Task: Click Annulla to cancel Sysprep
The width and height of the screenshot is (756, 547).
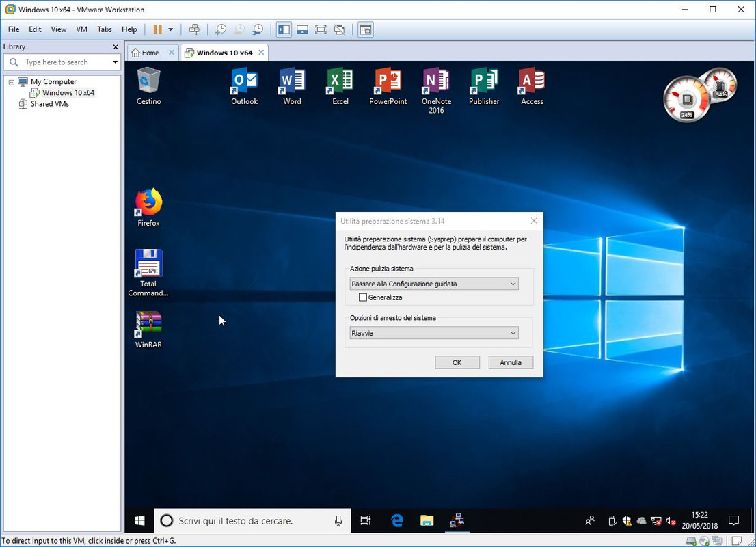Action: 511,362
